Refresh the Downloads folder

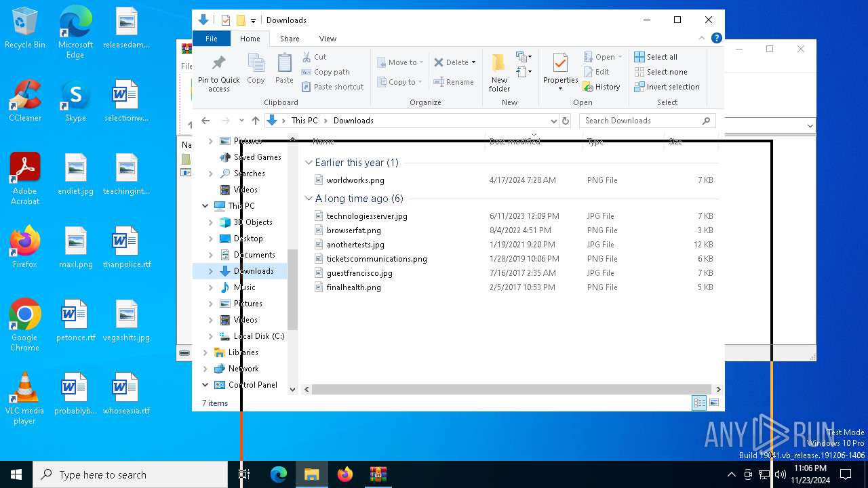[566, 121]
